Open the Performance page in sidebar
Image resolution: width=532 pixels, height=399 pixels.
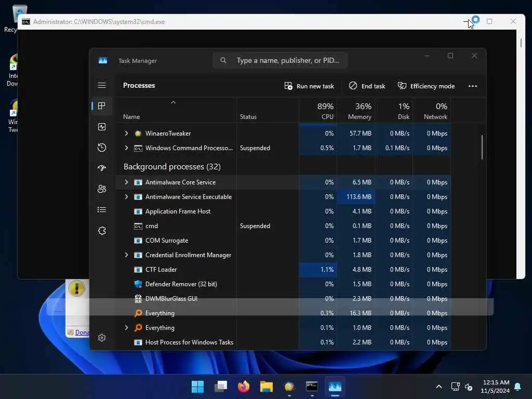102,127
